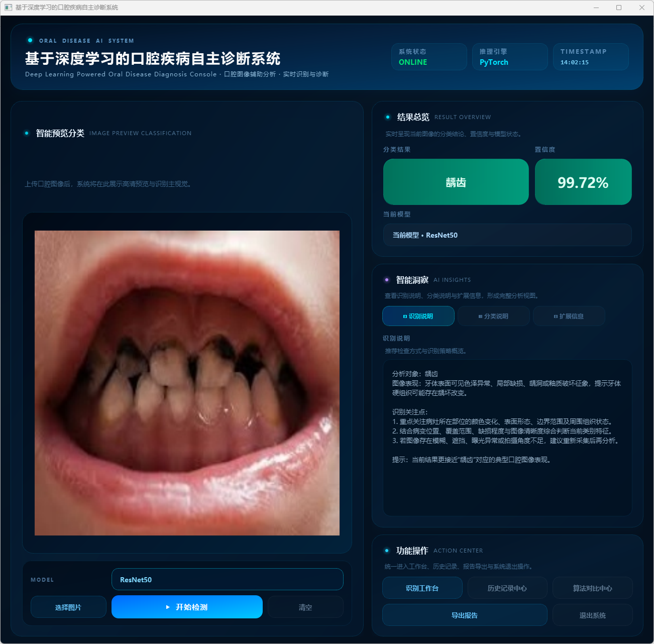Show the 扩展信息 tab
654x644 pixels.
[569, 316]
